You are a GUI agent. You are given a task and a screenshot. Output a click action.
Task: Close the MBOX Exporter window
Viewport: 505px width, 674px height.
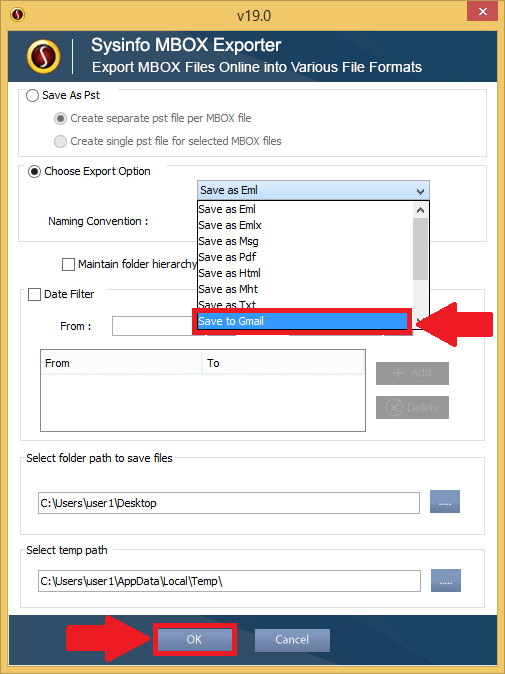click(x=482, y=12)
